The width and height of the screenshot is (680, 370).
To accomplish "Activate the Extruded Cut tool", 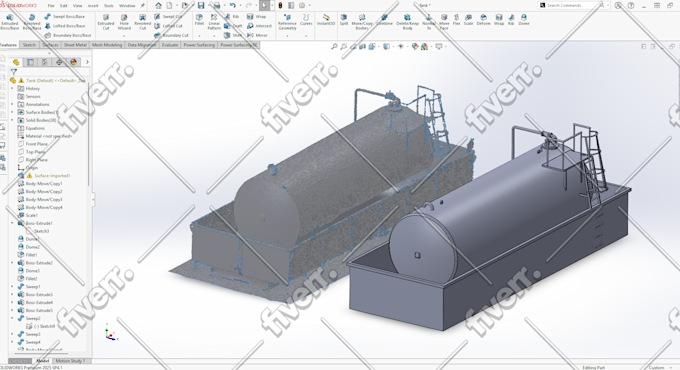I will coord(106,22).
